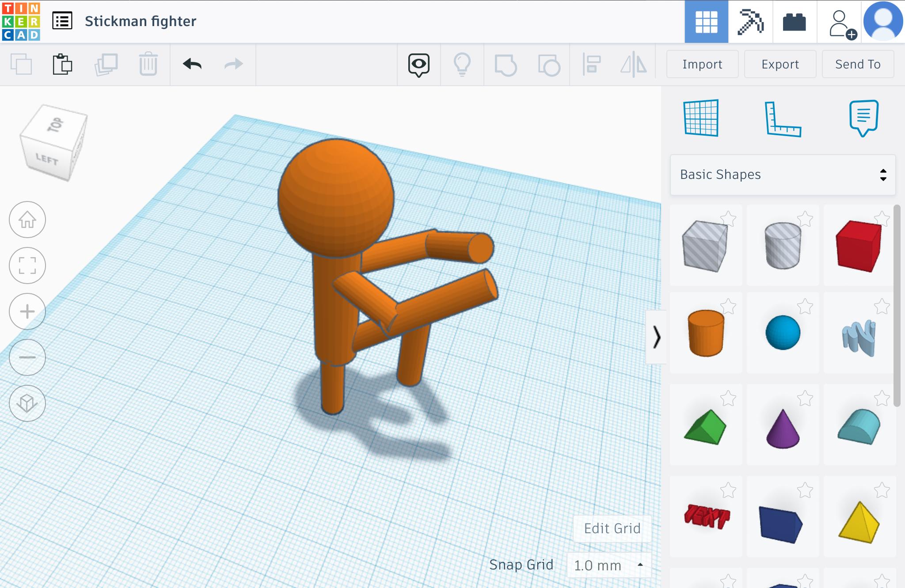Screen dimensions: 905x588
Task: Click the Paste clipboard icon
Action: [x=62, y=64]
